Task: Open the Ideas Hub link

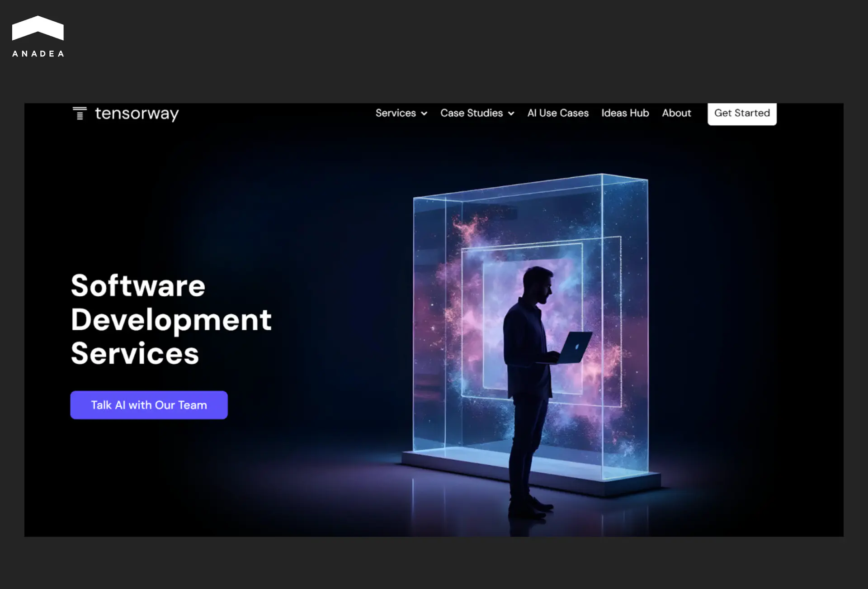Action: click(x=625, y=113)
